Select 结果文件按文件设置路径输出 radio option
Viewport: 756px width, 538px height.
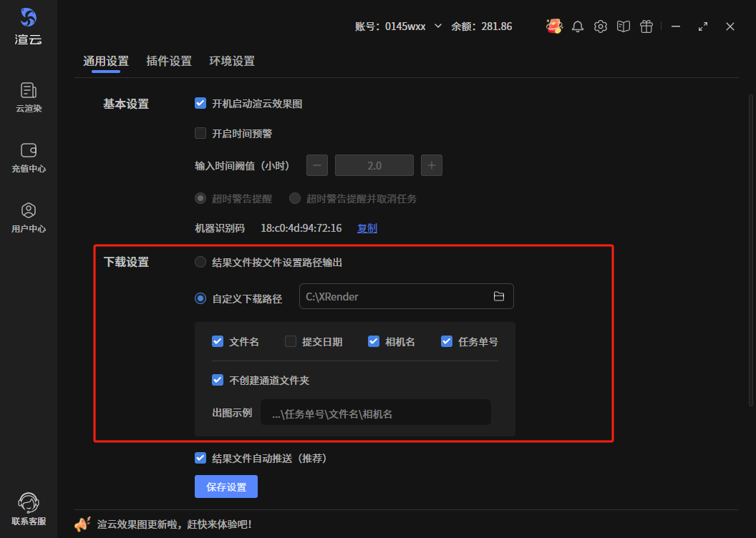pos(200,263)
